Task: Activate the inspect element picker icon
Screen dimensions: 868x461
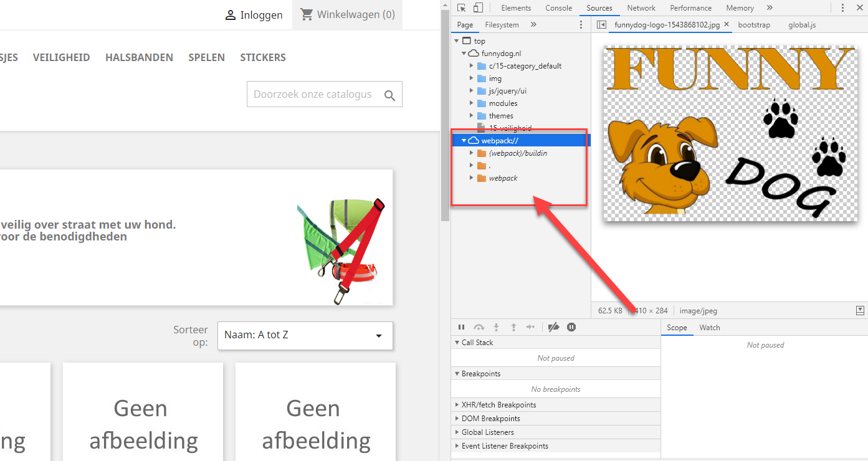Action: [461, 8]
